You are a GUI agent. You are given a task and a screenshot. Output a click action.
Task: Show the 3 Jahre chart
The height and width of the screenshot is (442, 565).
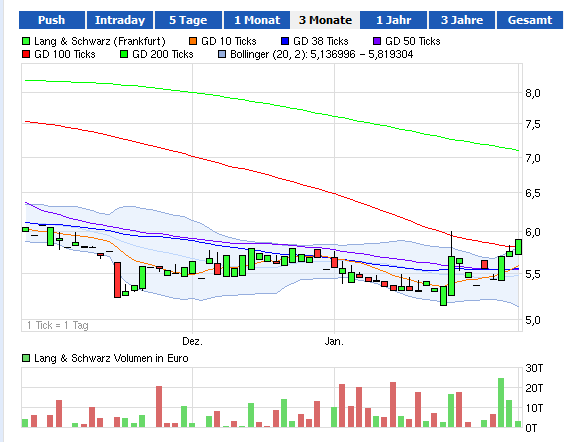click(x=462, y=20)
